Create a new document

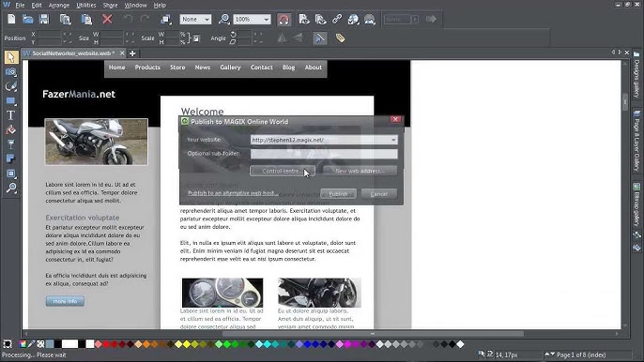[11, 19]
